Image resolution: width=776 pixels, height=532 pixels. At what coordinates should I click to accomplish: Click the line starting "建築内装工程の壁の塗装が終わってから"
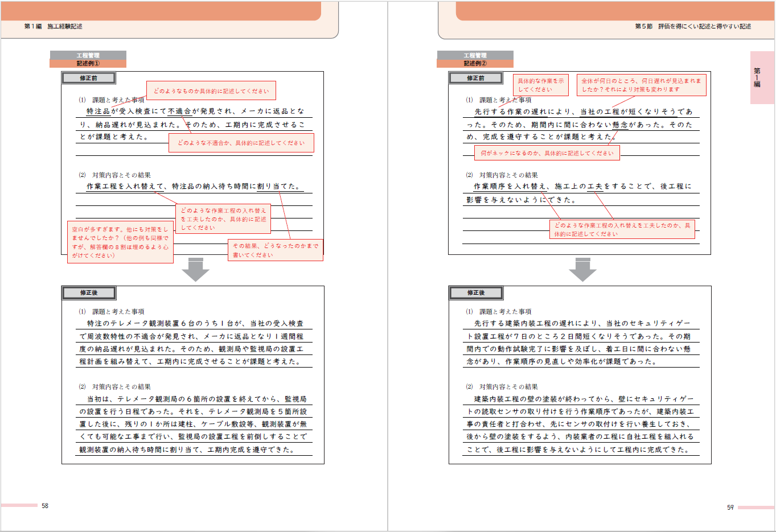click(x=584, y=399)
